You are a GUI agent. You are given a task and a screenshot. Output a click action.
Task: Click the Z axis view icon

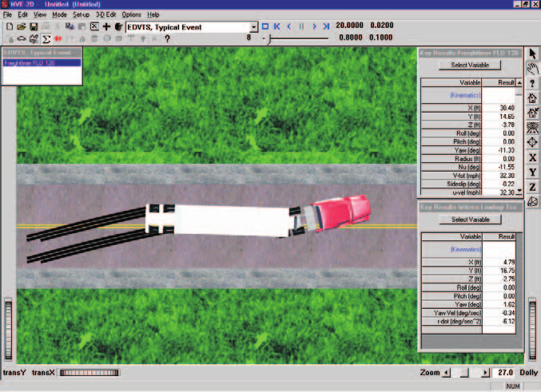point(533,187)
